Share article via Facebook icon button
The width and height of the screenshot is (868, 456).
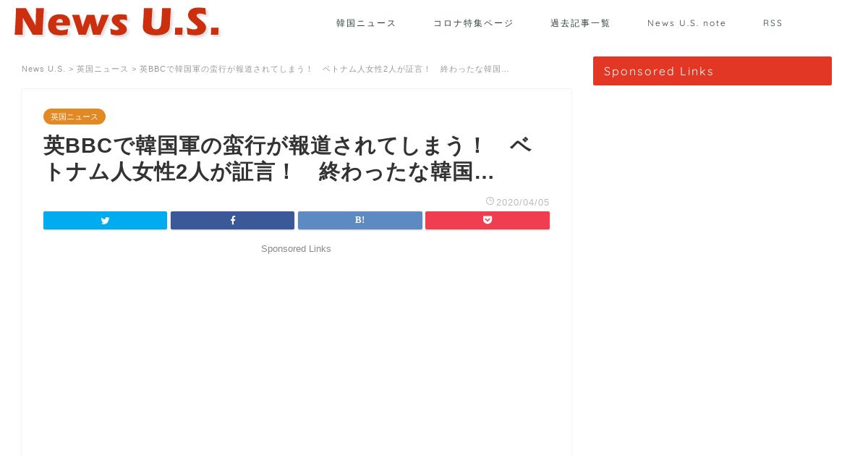[232, 221]
